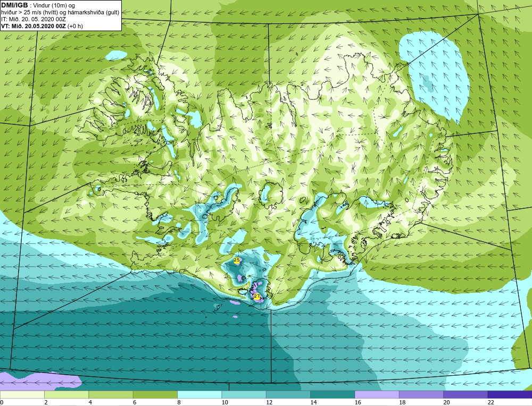
Task: Select the 2–4 m/s light green swatch
Action: coord(66,394)
